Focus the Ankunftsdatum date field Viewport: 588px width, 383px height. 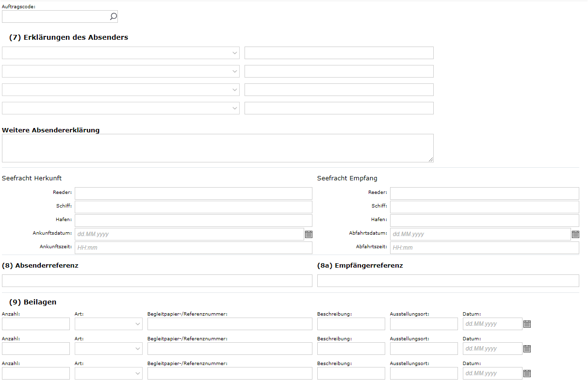(x=189, y=234)
